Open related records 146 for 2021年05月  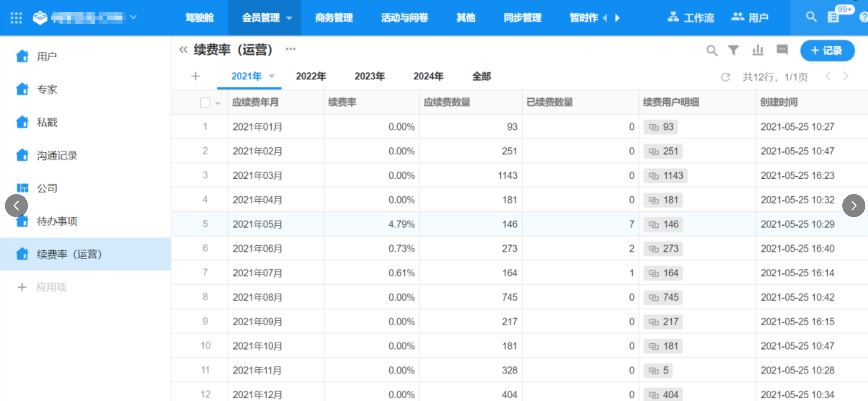click(663, 224)
